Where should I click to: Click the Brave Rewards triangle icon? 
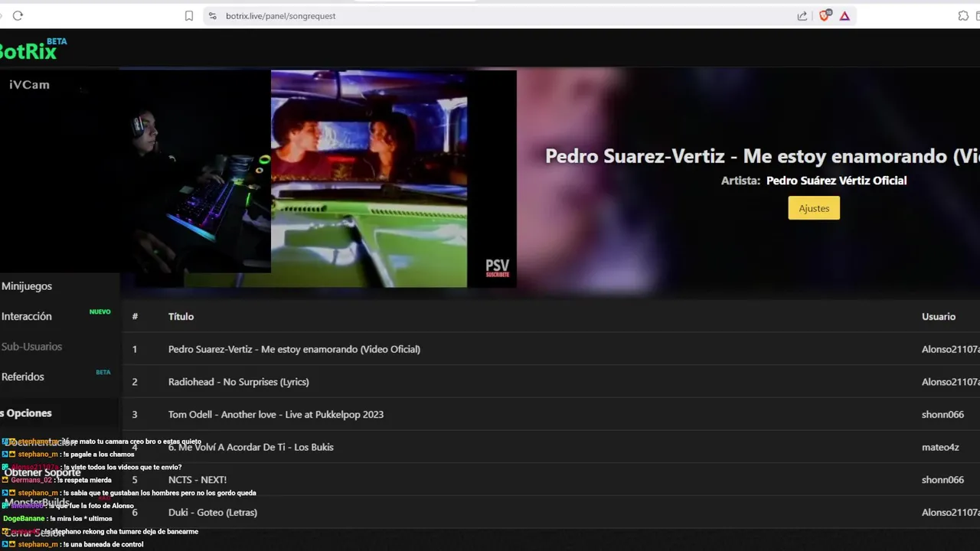pyautogui.click(x=844, y=15)
